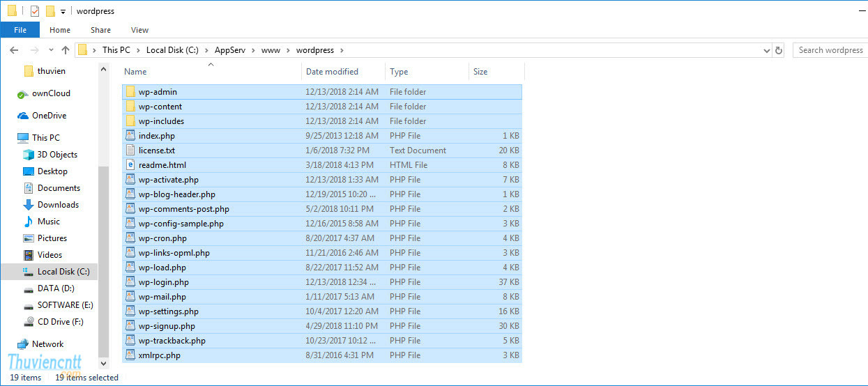Open Videos in navigation pane
Screen dimensions: 868x386
pos(50,255)
